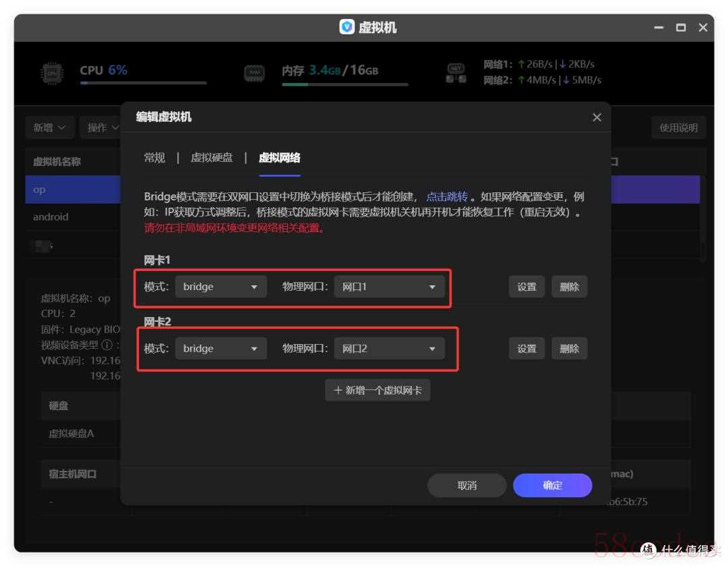Select the 虚拟网络 tab
The width and height of the screenshot is (728, 566).
pos(279,158)
